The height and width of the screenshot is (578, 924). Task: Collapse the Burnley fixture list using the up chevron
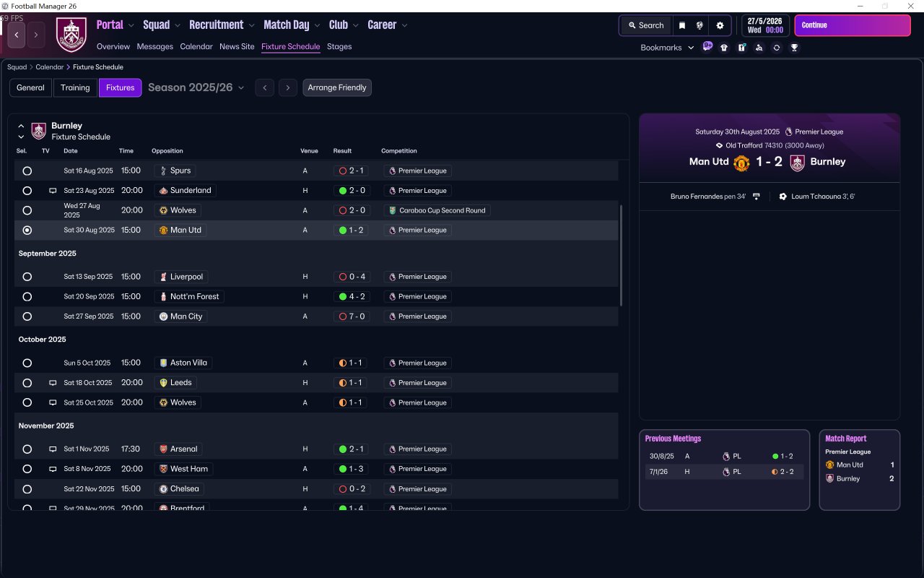[21, 126]
